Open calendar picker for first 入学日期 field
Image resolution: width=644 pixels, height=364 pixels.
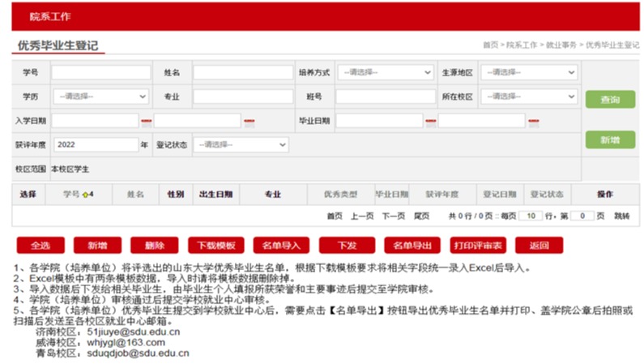point(147,122)
